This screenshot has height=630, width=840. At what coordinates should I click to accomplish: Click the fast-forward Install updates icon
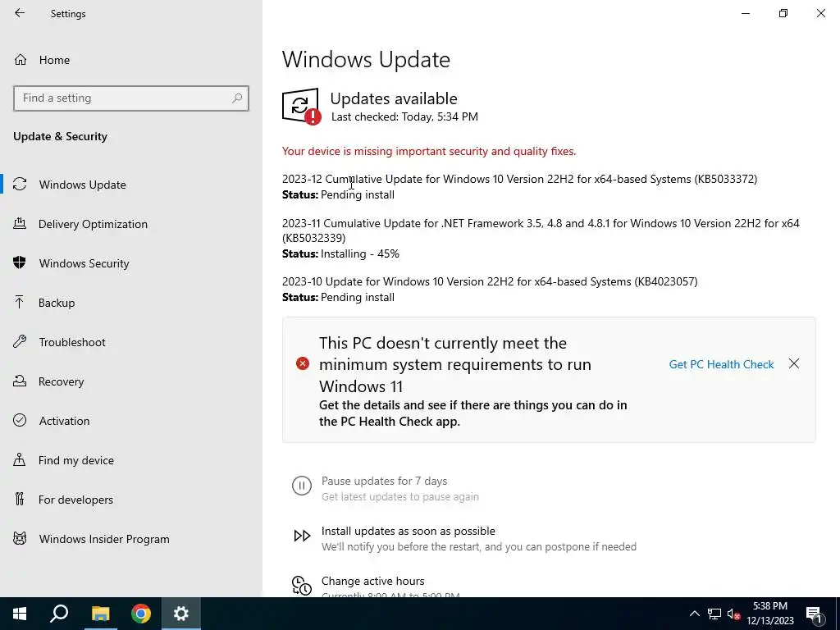pos(302,535)
